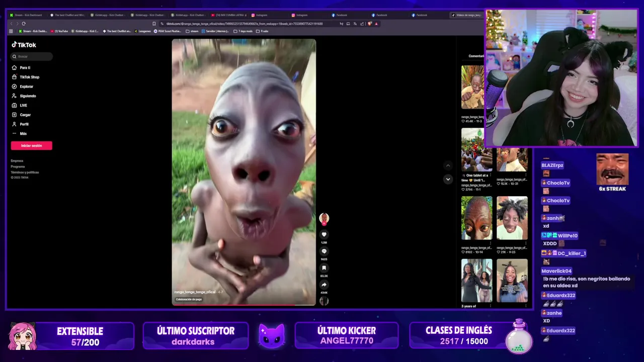Open the spinning music disc icon
Viewport: 644px width, 362px height.
point(324,301)
